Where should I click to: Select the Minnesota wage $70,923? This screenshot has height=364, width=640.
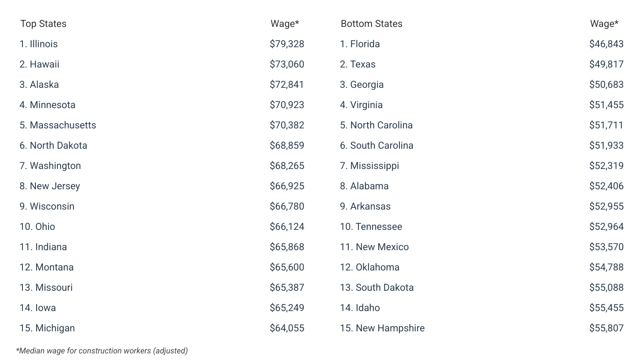pos(287,105)
